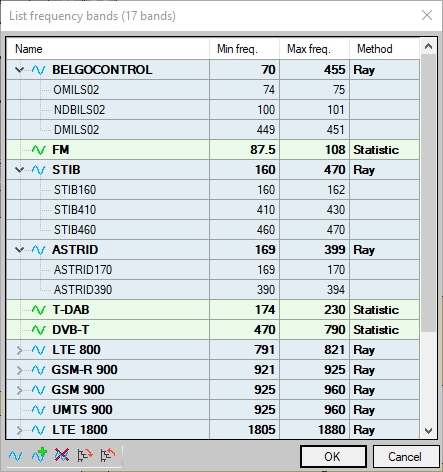
Task: Select the STIB460 sub-band row
Action: (x=213, y=230)
